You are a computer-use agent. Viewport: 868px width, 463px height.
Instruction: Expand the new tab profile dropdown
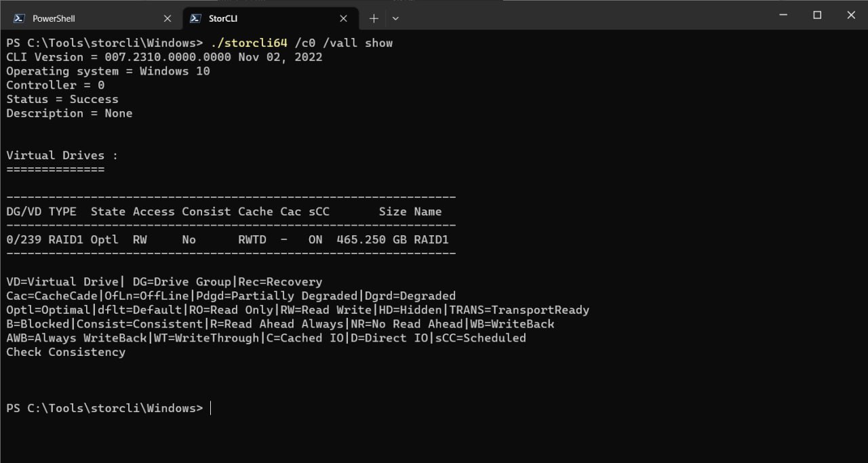tap(395, 18)
